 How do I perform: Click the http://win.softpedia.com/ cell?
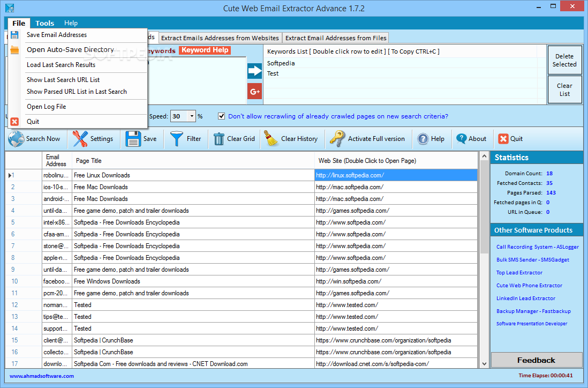point(396,281)
